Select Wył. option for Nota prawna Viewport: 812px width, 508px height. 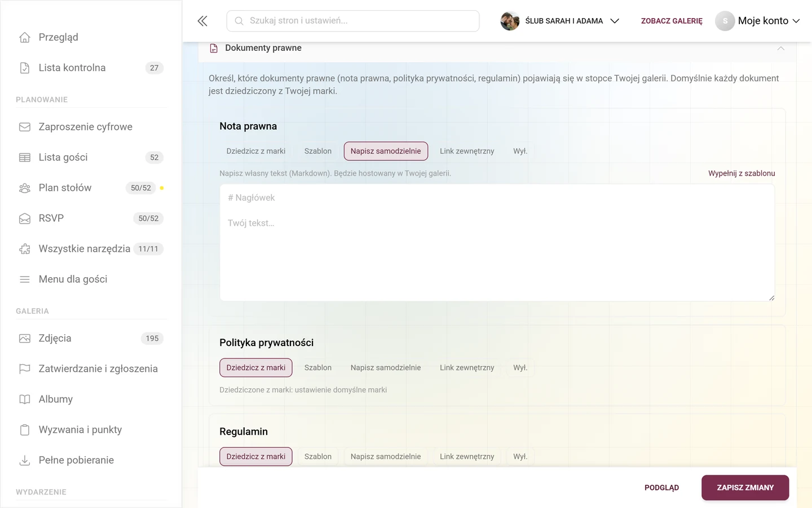[x=520, y=151]
